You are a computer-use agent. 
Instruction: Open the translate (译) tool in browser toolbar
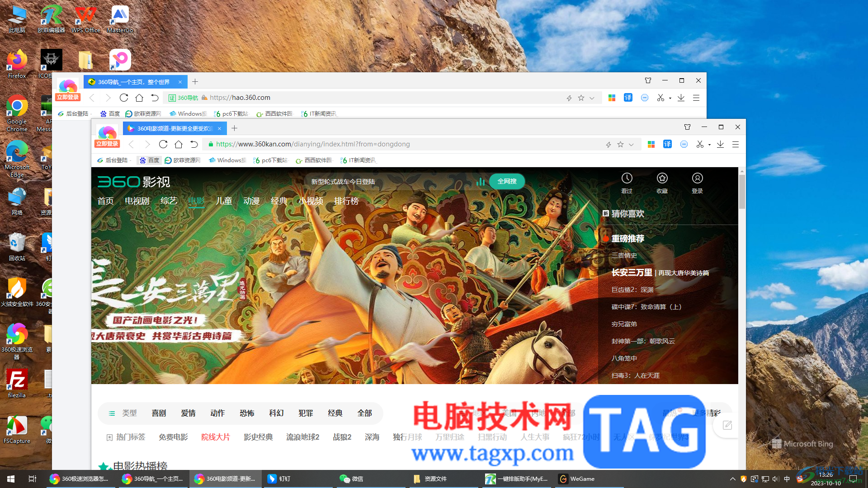[x=667, y=144]
